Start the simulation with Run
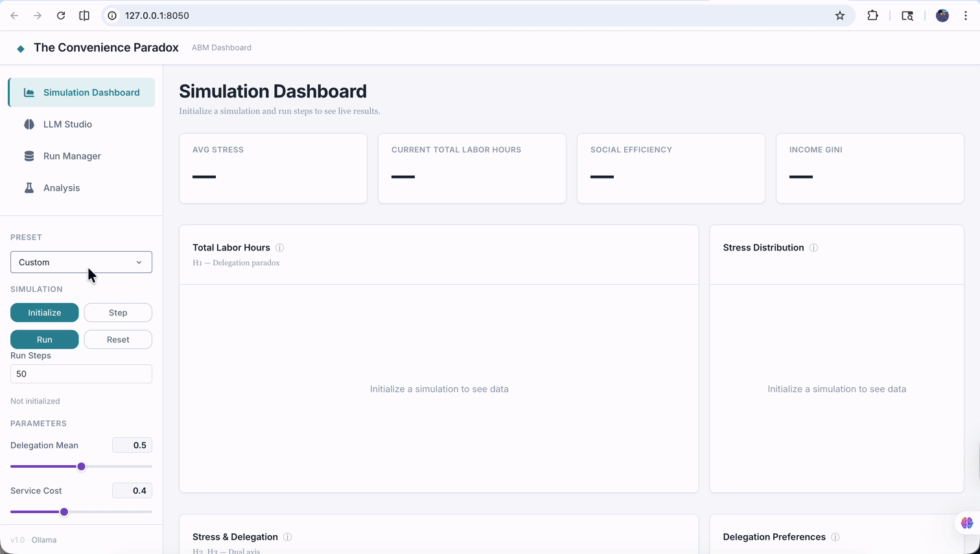Viewport: 980px width, 554px height. 45,339
